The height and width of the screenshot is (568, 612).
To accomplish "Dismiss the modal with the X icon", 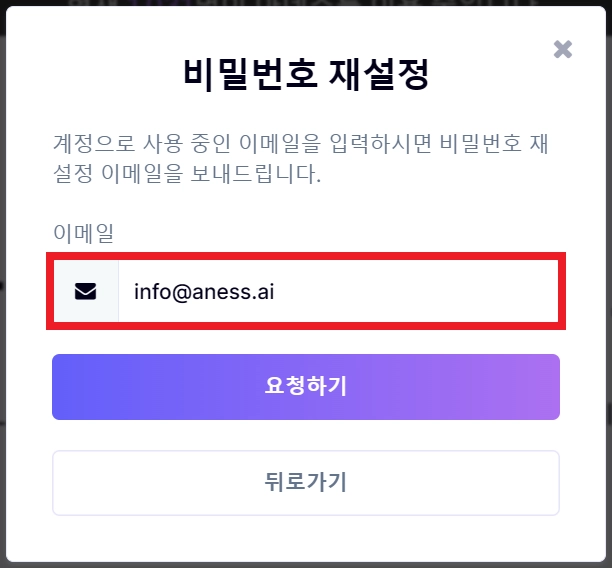I will pyautogui.click(x=563, y=49).
